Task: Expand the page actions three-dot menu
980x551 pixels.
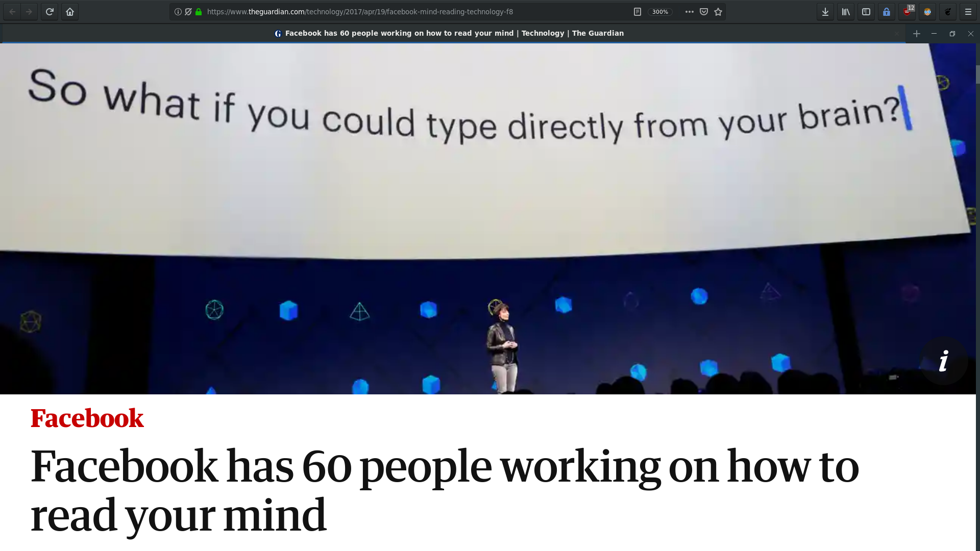Action: pos(690,12)
